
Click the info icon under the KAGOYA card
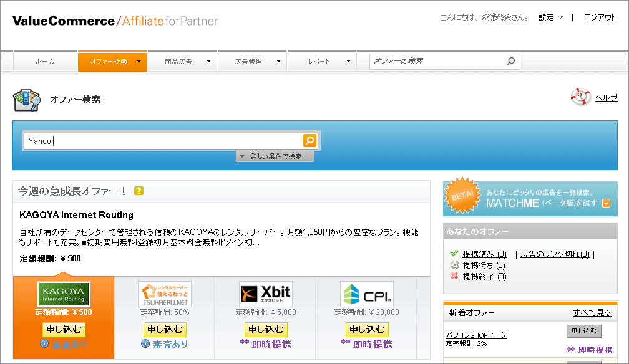point(44,343)
